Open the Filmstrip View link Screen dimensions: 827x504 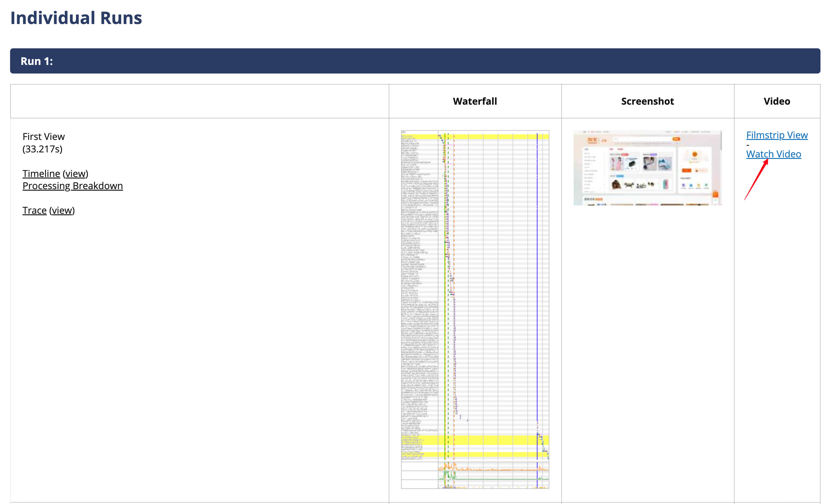(x=777, y=135)
